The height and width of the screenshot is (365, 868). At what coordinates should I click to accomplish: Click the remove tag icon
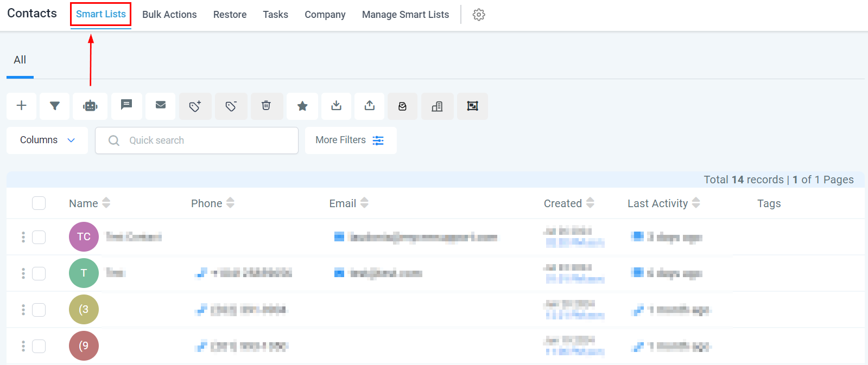pyautogui.click(x=231, y=106)
